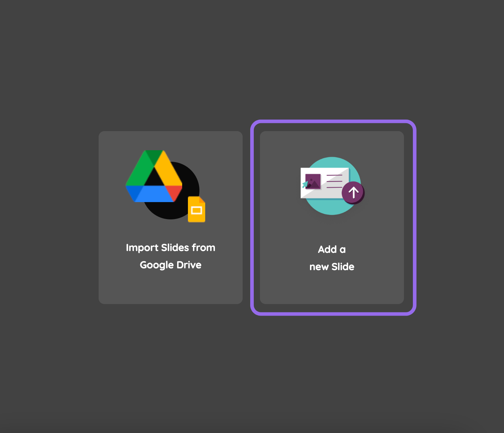504x433 pixels.
Task: Open the Import Slides from Google Drive card
Action: click(x=171, y=218)
